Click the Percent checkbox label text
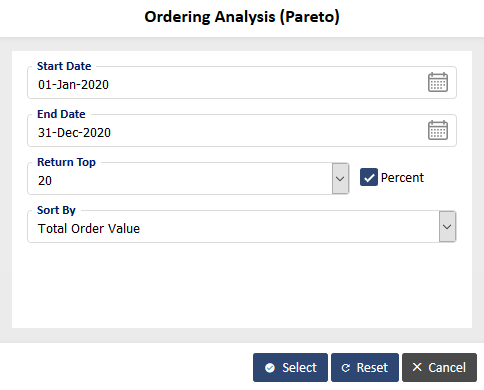Screen dimensions: 484x390 [x=402, y=178]
